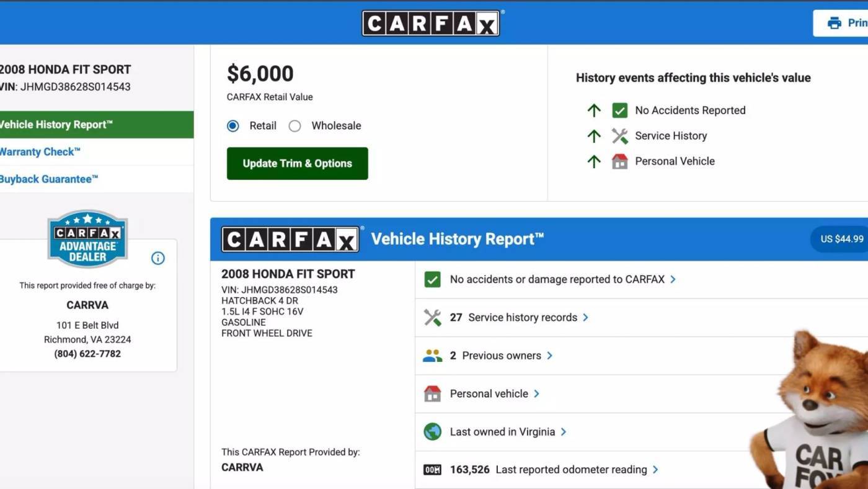Click the up arrow next to No Accidents Reported
The width and height of the screenshot is (868, 489).
coord(594,110)
